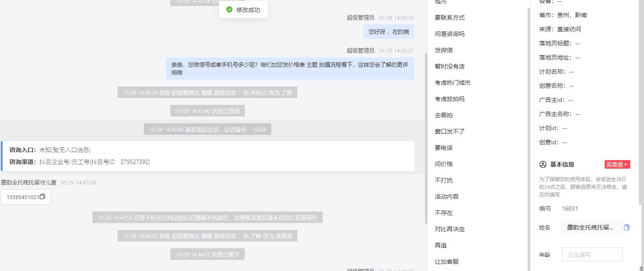This screenshot has height=271, width=644.
Task: Click the 修改成功 notification toast
Action: tap(243, 9)
